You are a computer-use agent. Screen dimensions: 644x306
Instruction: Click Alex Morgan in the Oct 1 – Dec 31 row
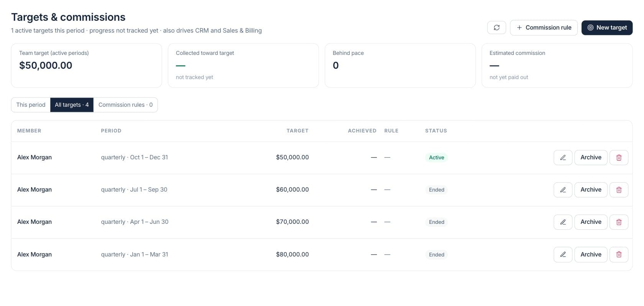point(34,157)
